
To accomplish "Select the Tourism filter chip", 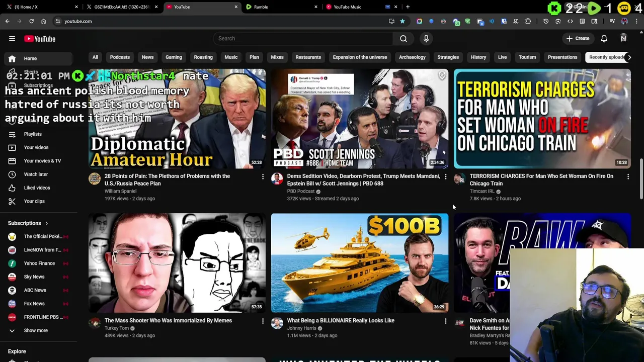I will 527,57.
